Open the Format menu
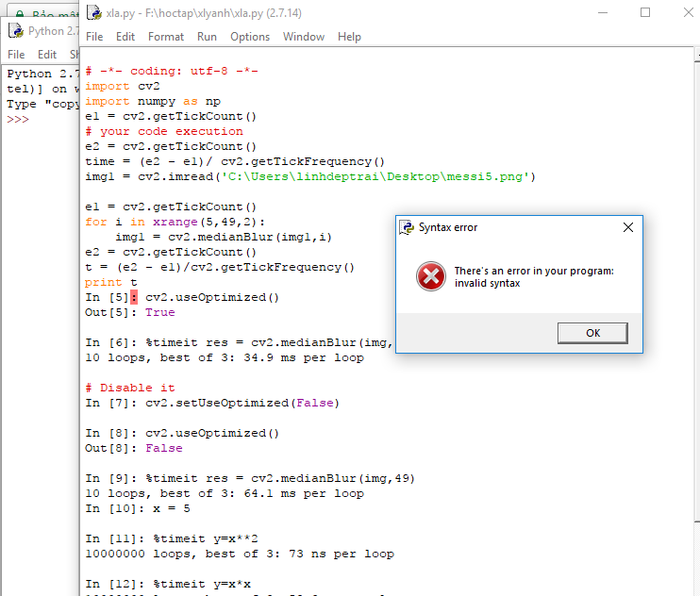 166,37
